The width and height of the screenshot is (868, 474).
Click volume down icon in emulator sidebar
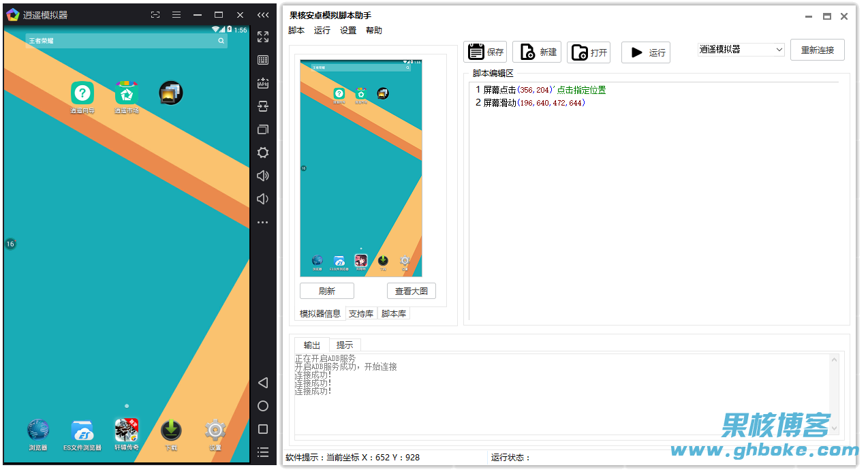[x=262, y=199]
